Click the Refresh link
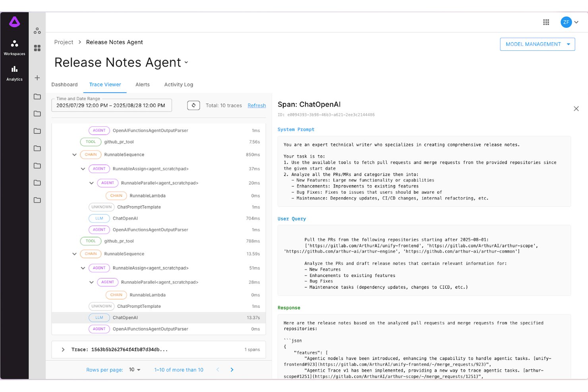Viewport: 588px width, 392px height. 257,106
